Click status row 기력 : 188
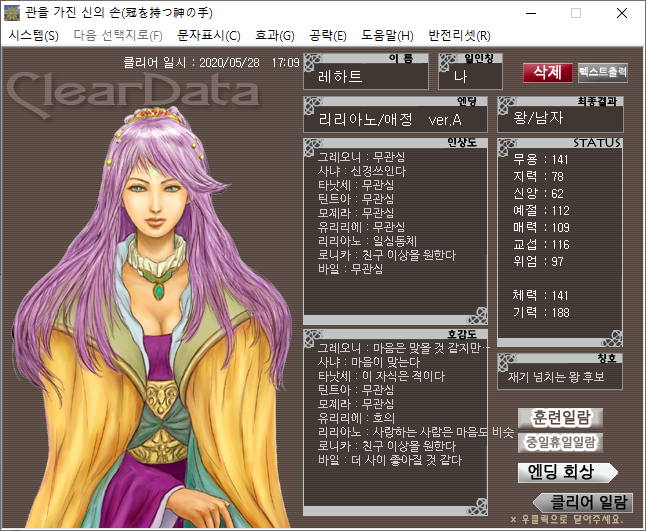The height and width of the screenshot is (531, 646). [x=541, y=313]
